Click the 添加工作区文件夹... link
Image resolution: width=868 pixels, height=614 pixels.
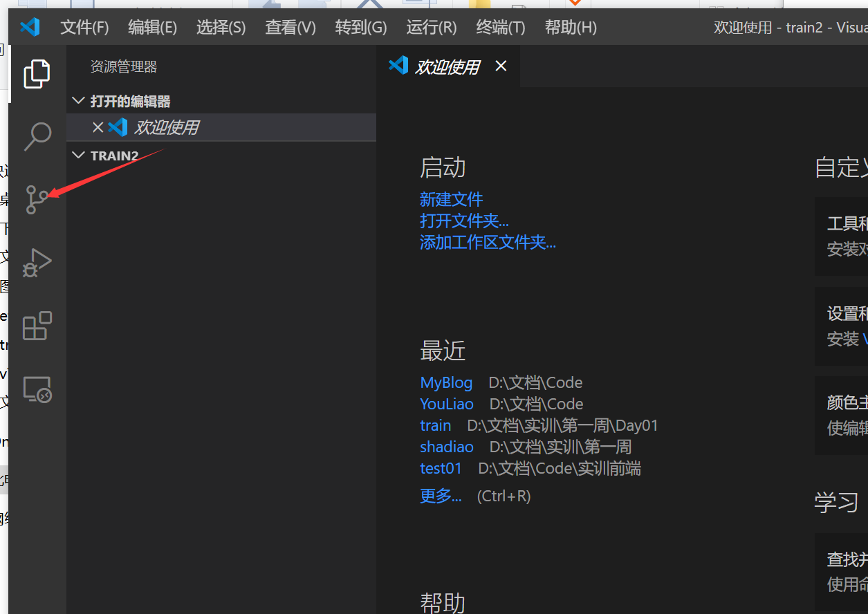click(x=488, y=243)
